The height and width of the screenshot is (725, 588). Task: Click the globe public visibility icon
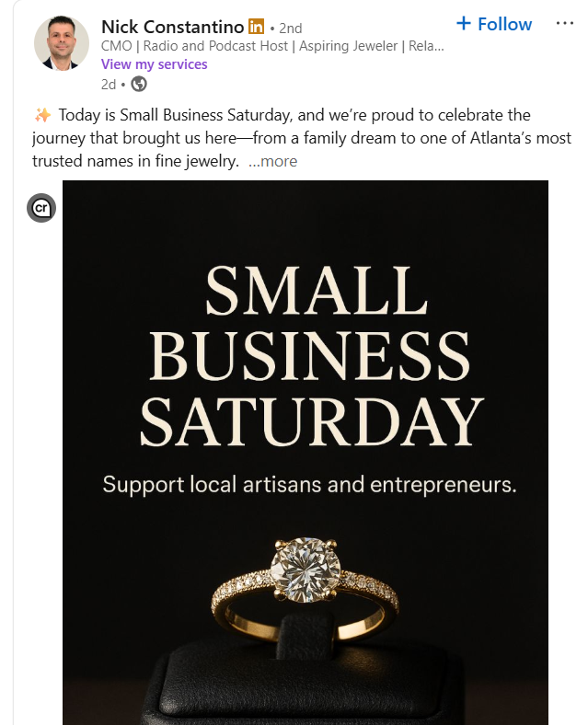[139, 84]
